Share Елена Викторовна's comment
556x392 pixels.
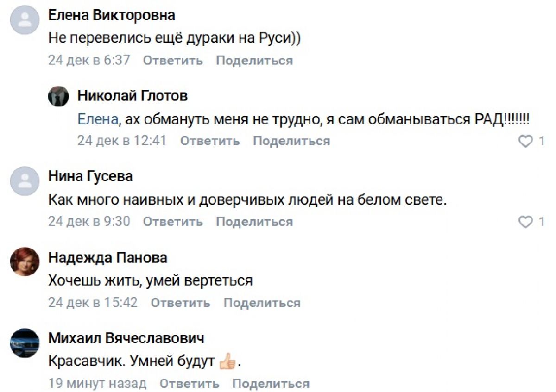tap(254, 61)
